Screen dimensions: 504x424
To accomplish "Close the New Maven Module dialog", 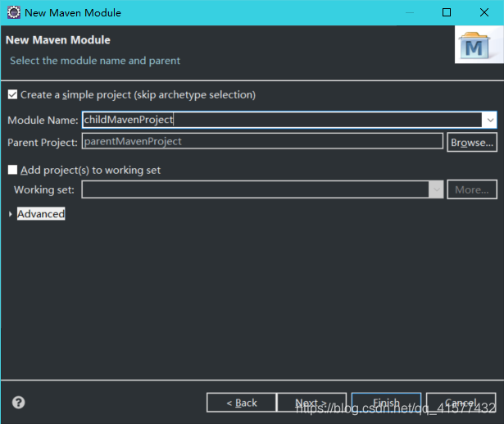I will (x=484, y=12).
